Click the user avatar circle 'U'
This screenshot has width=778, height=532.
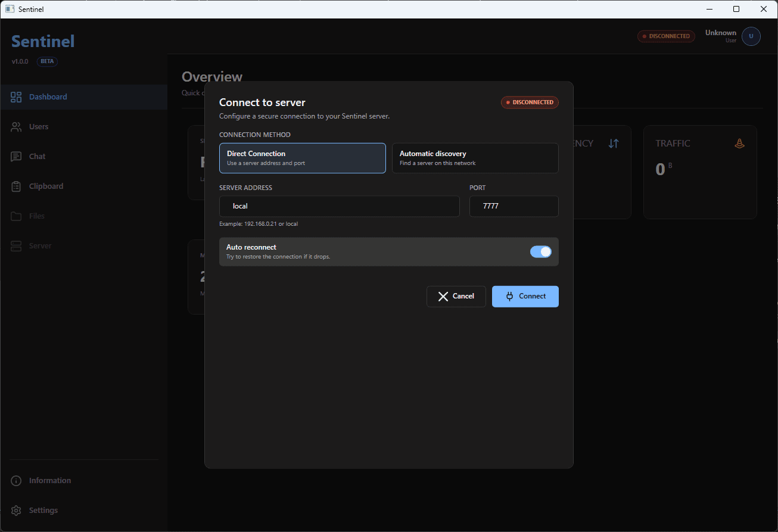click(751, 36)
